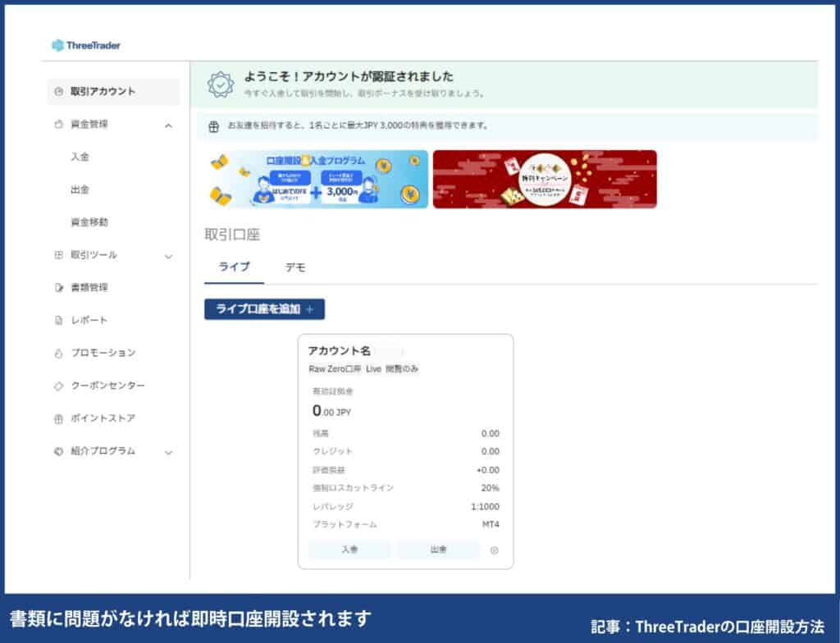840x643 pixels.
Task: Expand the 紹介プログラム sidebar menu
Action: pyautogui.click(x=169, y=451)
